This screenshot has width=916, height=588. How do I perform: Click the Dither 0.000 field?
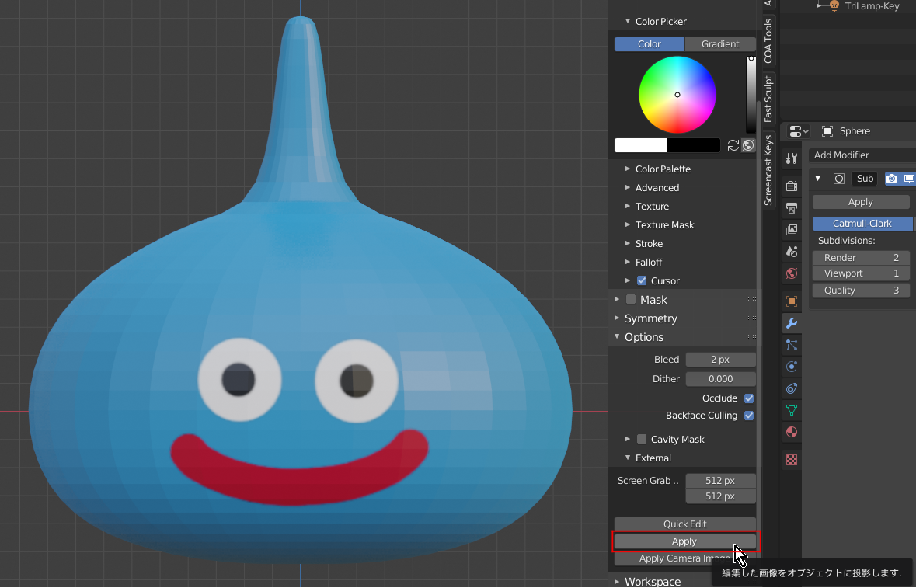pos(720,379)
